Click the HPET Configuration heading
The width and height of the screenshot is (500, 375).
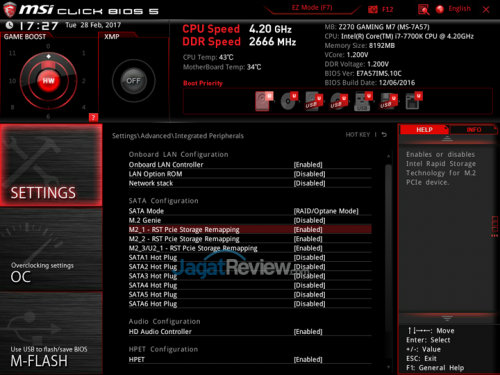coord(163,349)
